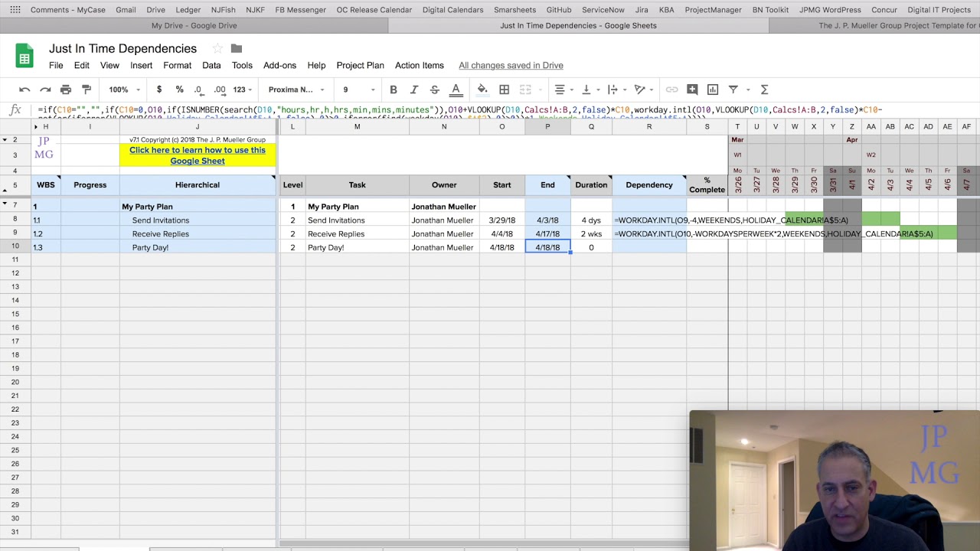Format as currency with dollar icon
The image size is (980, 551).
[x=159, y=90]
